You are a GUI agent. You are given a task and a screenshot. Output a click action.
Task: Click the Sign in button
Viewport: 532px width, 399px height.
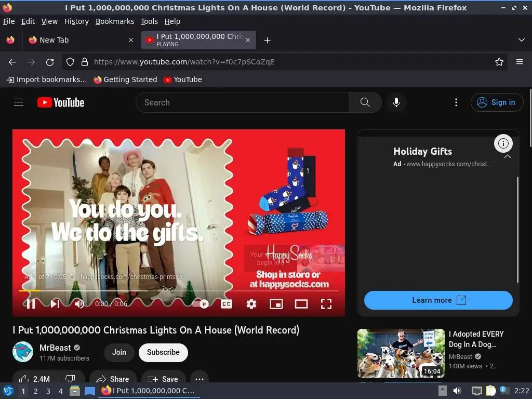click(496, 102)
